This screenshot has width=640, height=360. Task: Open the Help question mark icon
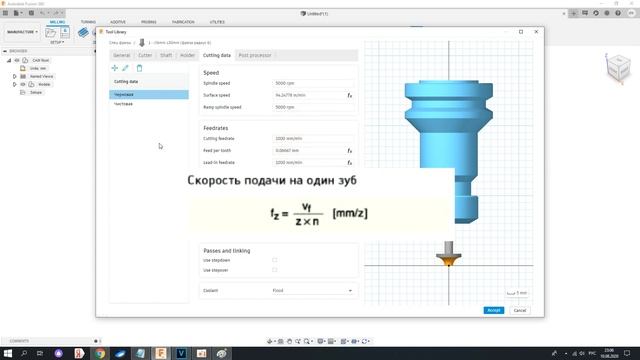(x=618, y=13)
